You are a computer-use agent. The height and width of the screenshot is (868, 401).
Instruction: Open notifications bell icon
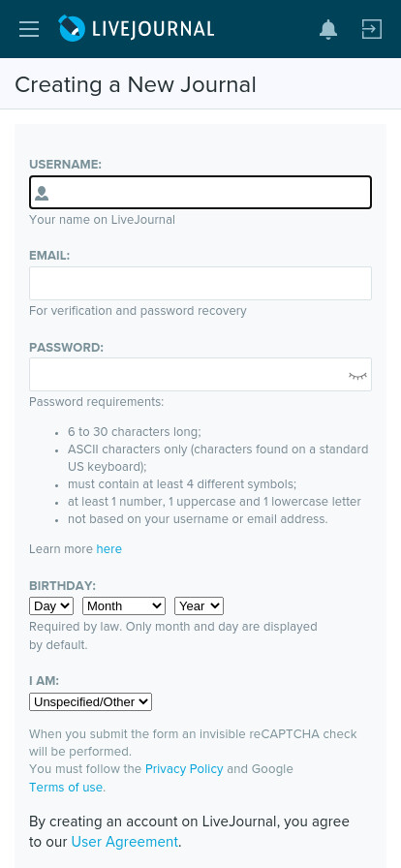tap(328, 29)
